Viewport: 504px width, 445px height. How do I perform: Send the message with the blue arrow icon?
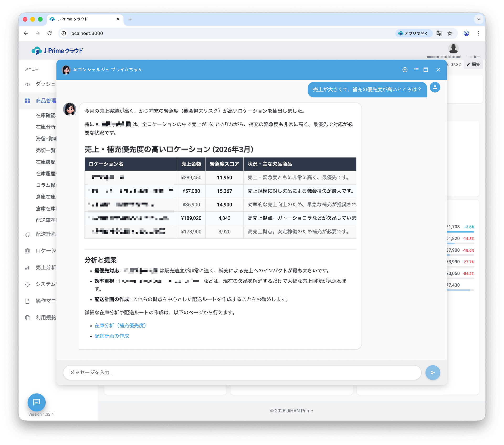point(433,372)
